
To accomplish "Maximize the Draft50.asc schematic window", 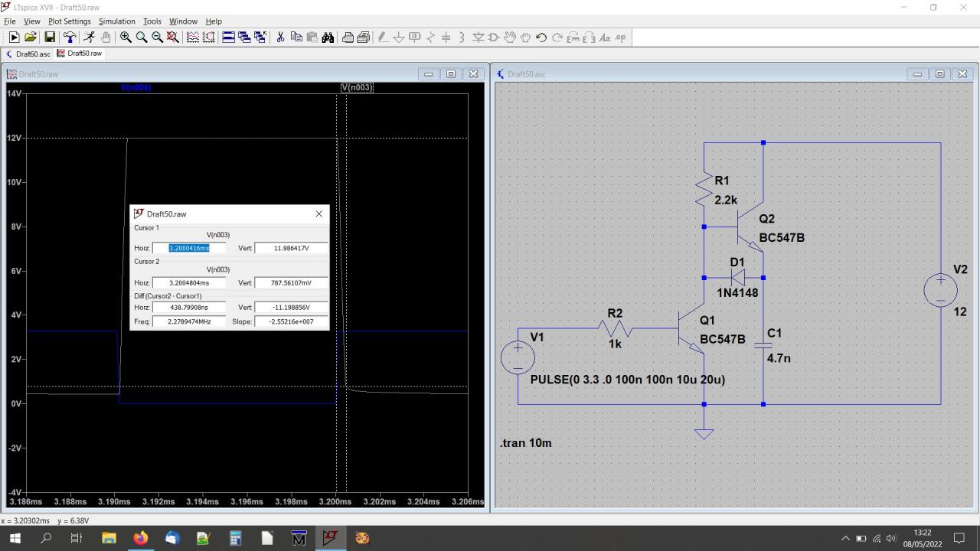I will (x=939, y=74).
